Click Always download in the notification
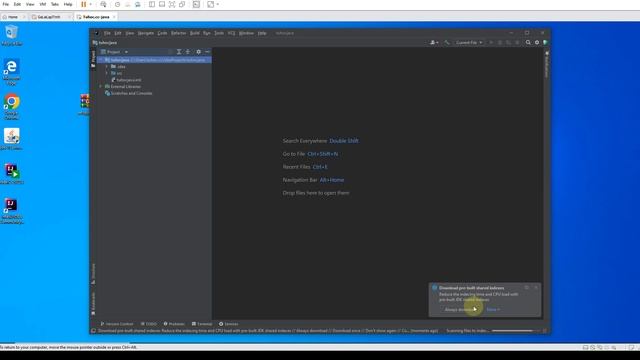 click(460, 309)
